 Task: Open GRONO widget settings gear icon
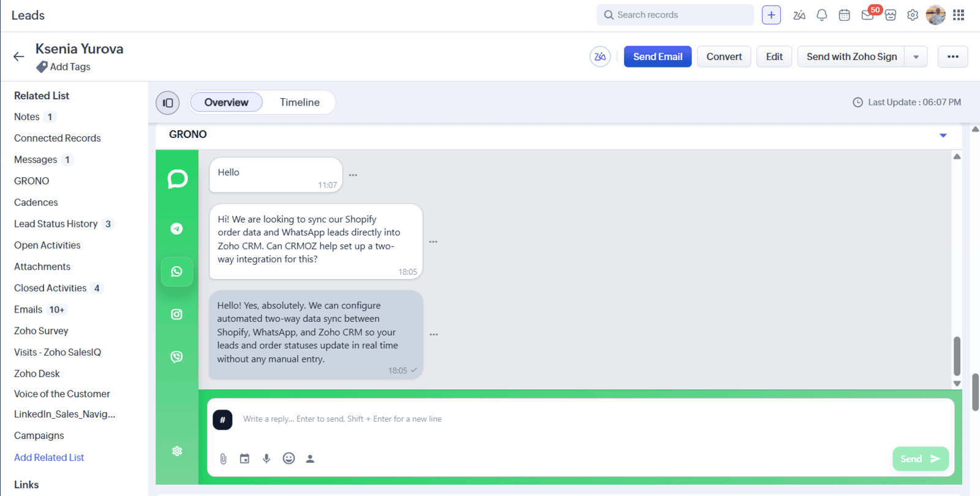tap(177, 451)
